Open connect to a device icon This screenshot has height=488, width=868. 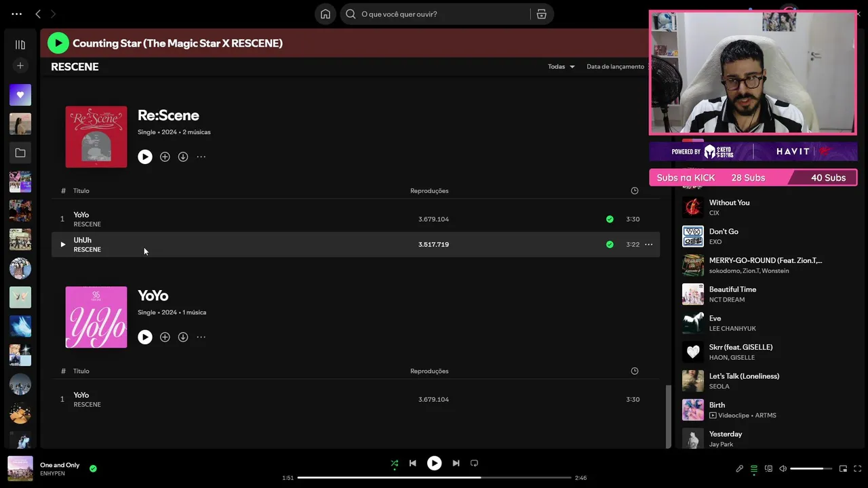click(x=768, y=468)
